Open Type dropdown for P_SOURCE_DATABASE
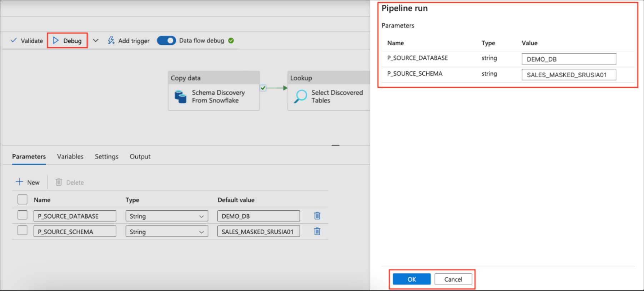This screenshot has width=644, height=291. click(166, 216)
